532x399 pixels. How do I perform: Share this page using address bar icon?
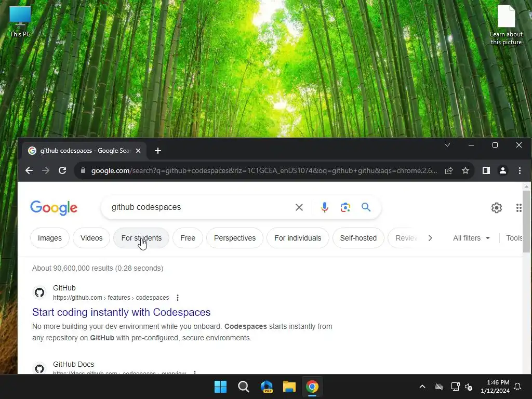pyautogui.click(x=449, y=170)
